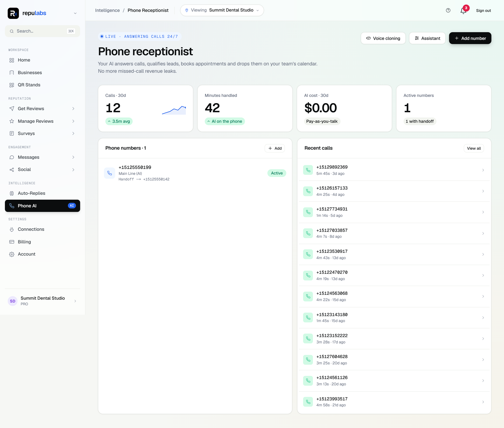
Task: Open the Businesses page
Action: 43,73
